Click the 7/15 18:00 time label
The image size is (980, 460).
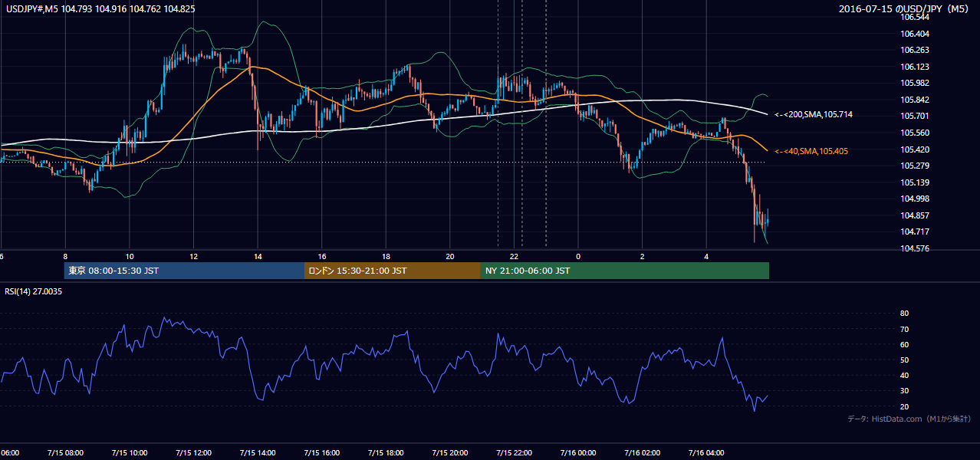click(386, 452)
